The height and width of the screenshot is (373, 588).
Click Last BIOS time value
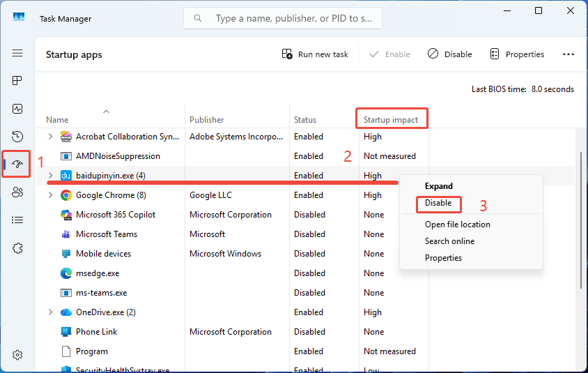pos(552,89)
